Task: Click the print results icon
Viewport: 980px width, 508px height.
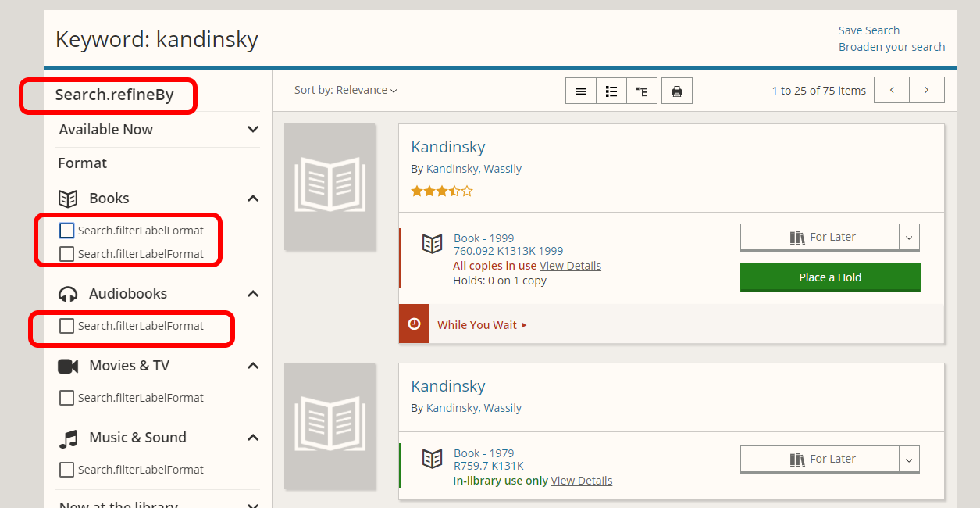Action: coord(677,91)
